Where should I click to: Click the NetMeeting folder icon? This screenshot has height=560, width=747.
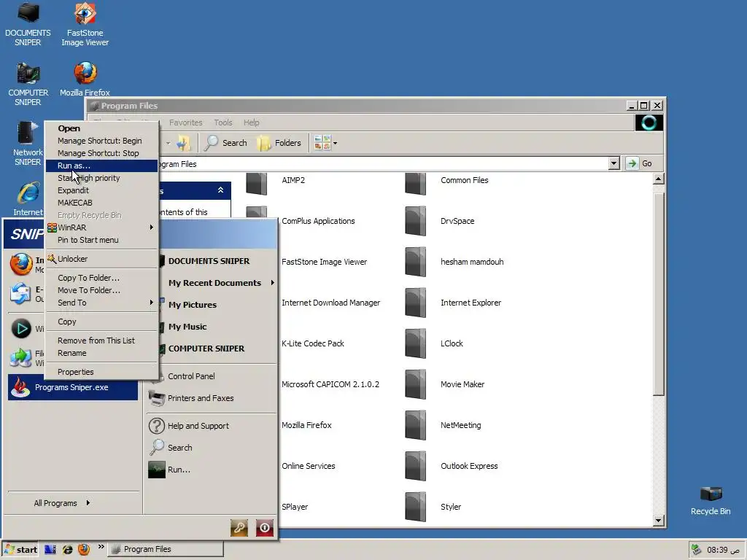[415, 425]
